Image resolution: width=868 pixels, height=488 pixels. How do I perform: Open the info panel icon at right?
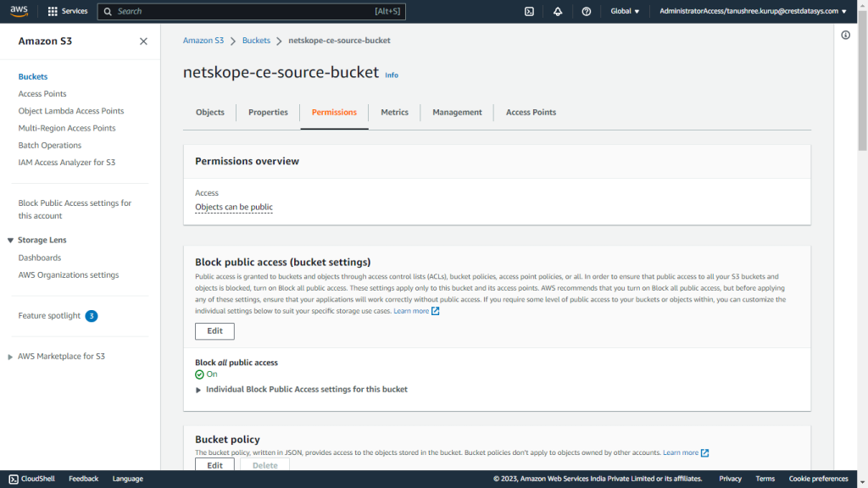[845, 35]
